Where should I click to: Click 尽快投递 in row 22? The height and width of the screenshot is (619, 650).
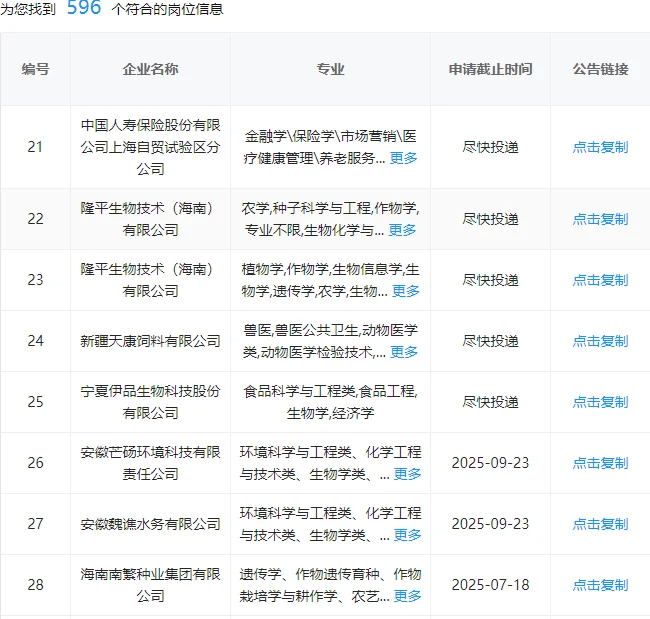click(x=490, y=219)
